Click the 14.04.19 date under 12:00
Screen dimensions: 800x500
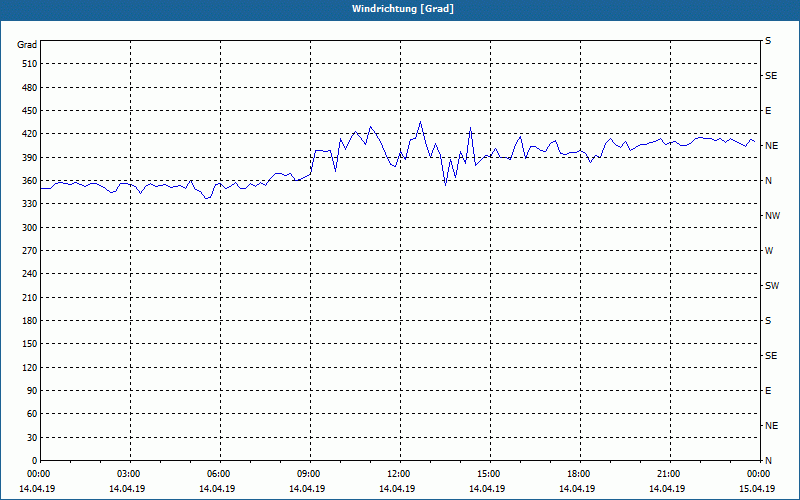(x=397, y=489)
